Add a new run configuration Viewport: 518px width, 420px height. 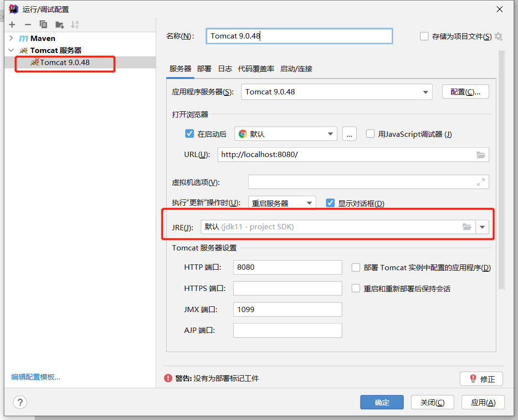(12, 25)
